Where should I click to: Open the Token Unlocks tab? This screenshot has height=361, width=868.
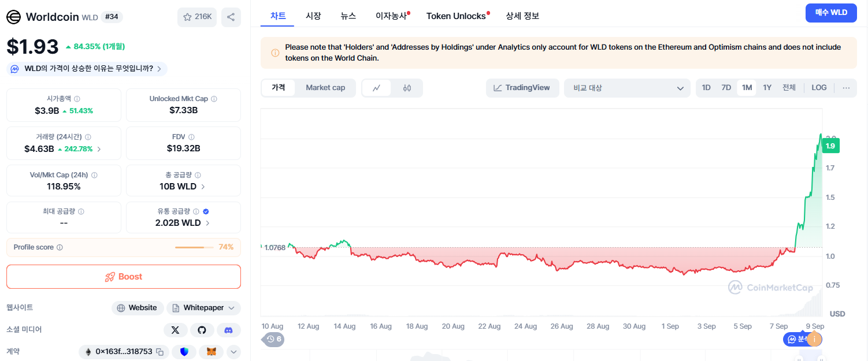click(457, 16)
